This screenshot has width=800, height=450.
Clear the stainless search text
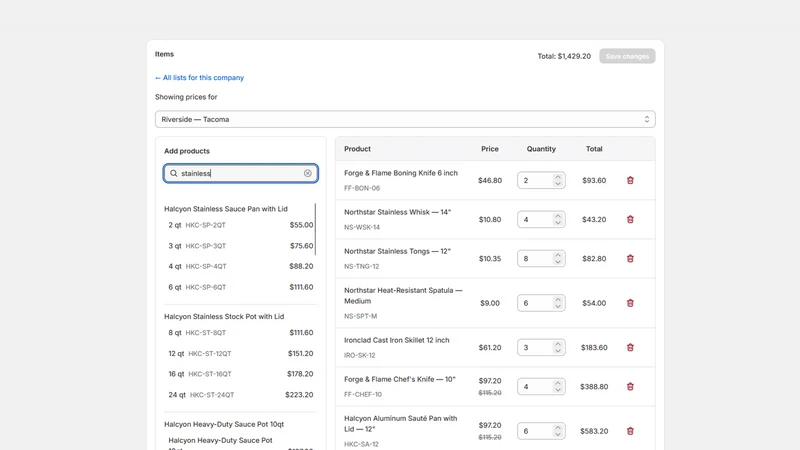308,173
